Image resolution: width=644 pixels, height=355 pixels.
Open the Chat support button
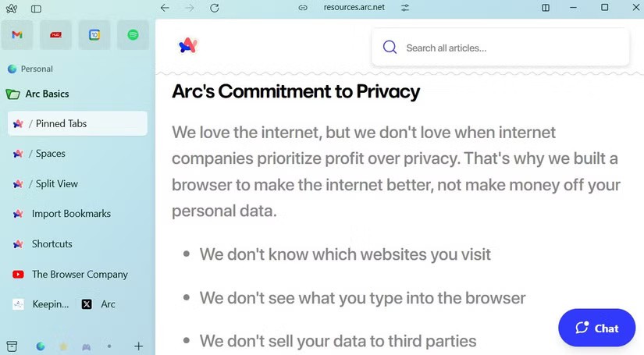pyautogui.click(x=597, y=328)
